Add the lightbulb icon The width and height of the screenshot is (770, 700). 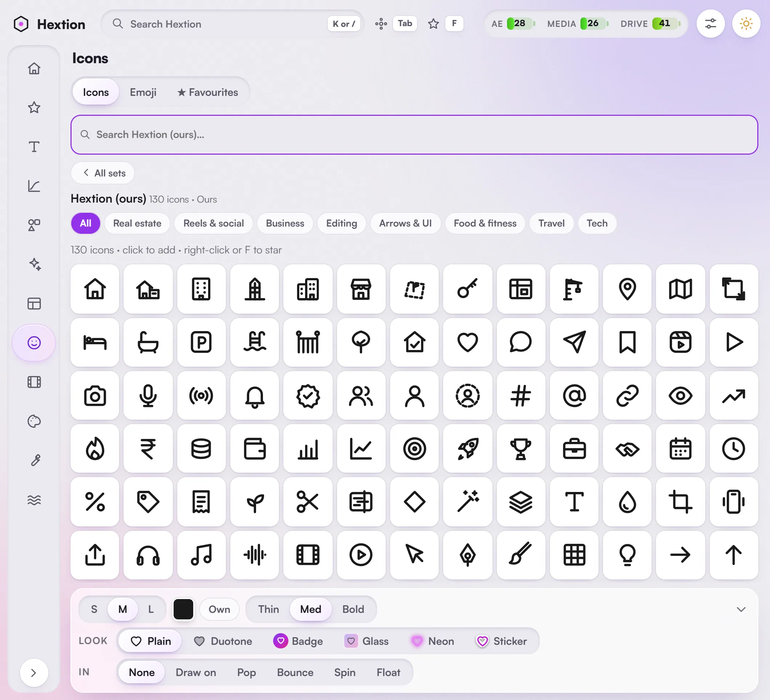pos(627,555)
